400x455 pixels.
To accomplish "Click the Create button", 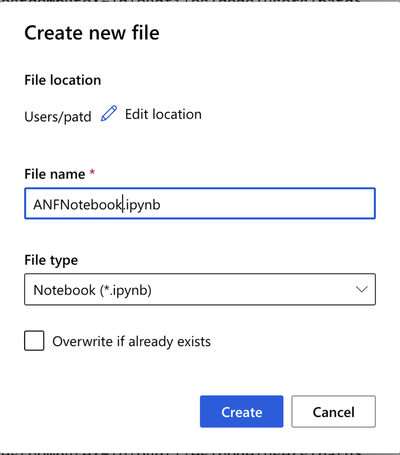I will pos(242,412).
